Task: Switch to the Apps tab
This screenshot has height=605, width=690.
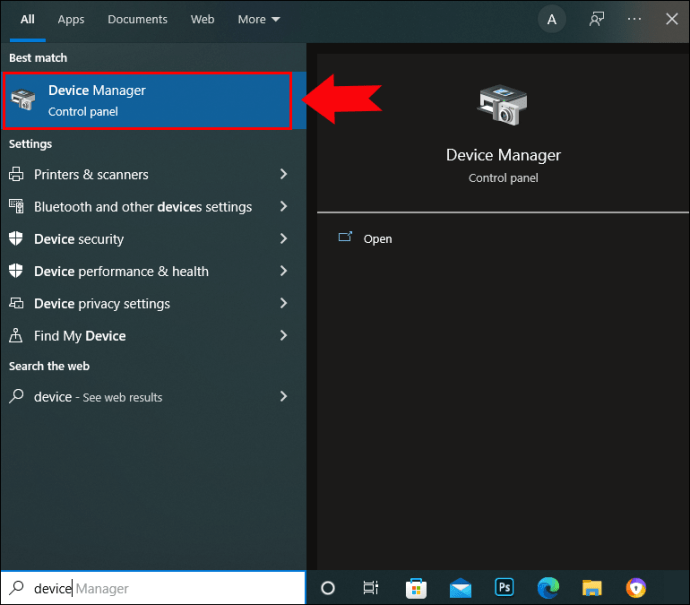Action: coord(71,19)
